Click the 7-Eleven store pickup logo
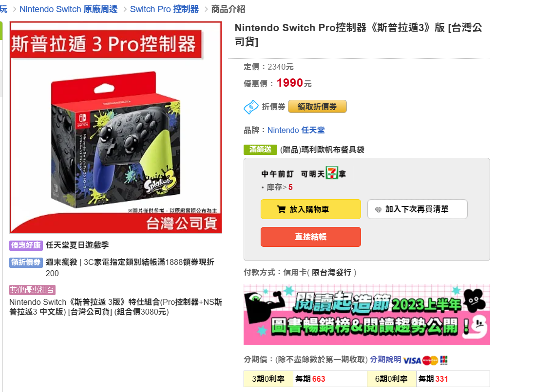The height and width of the screenshot is (392, 552). [332, 173]
